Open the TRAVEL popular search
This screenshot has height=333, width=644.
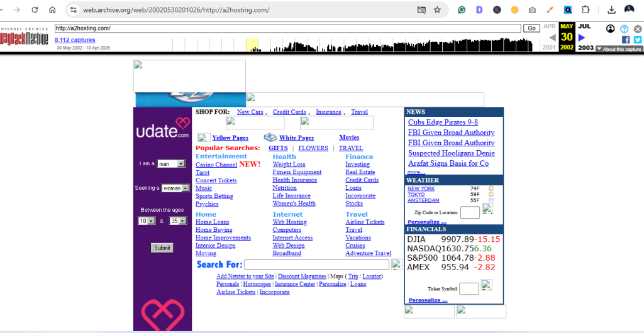click(351, 148)
